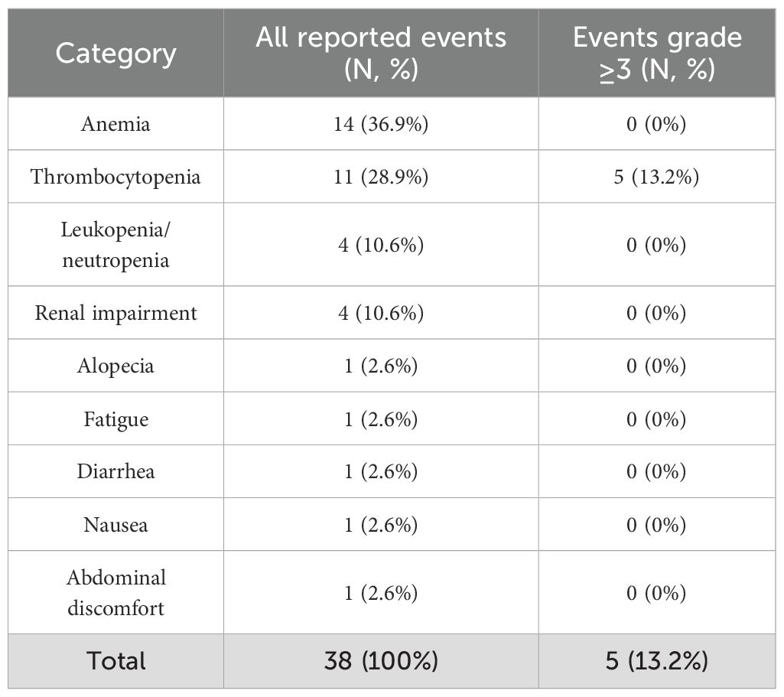Viewport: 784px width, 697px height.
Task: Click Thrombocytopenia's 5 (13.2%) grade ≥3 cell
Action: pos(657,177)
